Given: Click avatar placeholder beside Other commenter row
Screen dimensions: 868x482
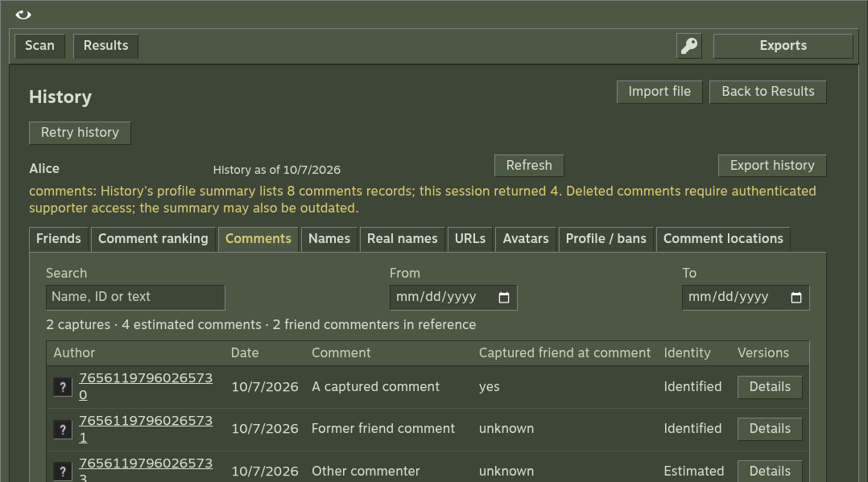Looking at the screenshot, I should [63, 472].
